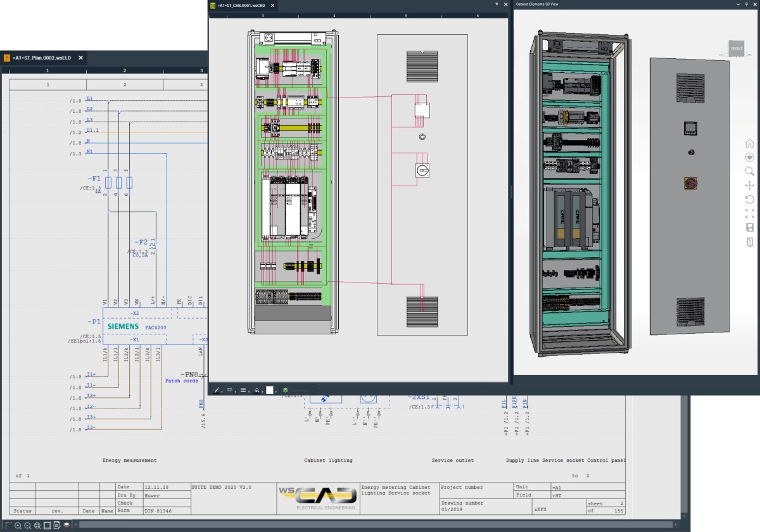Select the magnifier zoom tool in 3D view
This screenshot has width=760, height=532.
[749, 171]
